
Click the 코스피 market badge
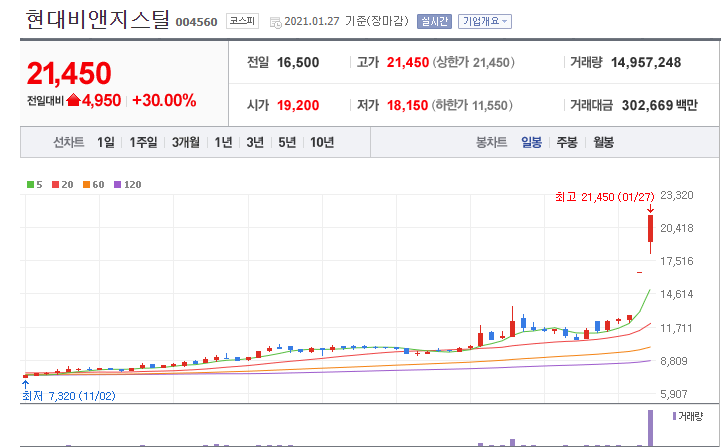click(x=242, y=21)
